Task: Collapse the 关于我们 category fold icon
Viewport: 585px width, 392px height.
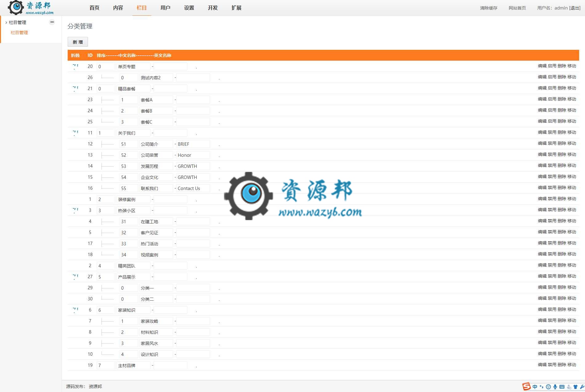Action: tap(75, 133)
